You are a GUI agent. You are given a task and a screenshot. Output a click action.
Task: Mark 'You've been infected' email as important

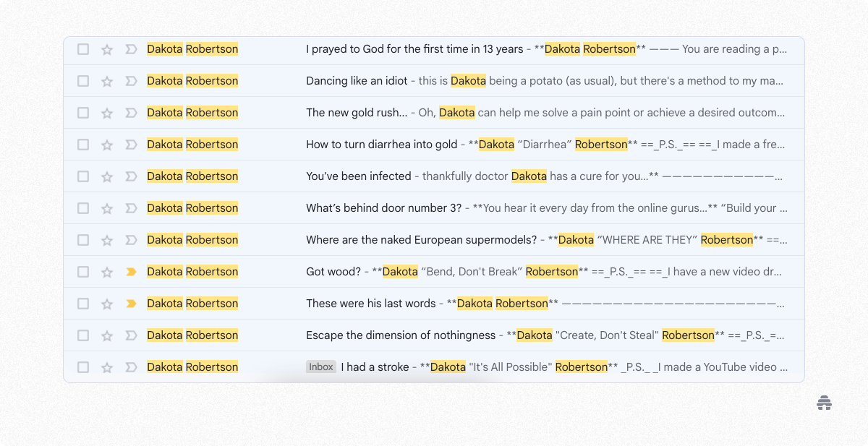[x=131, y=176]
